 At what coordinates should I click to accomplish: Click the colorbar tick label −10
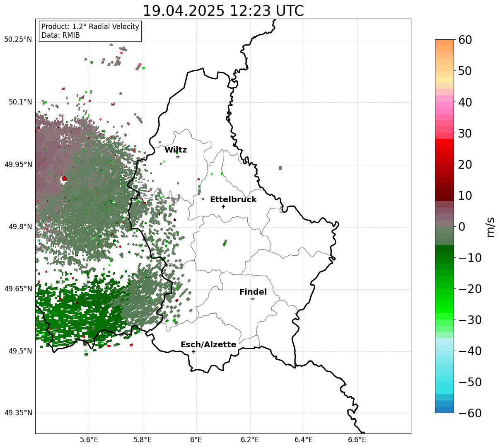coord(470,257)
